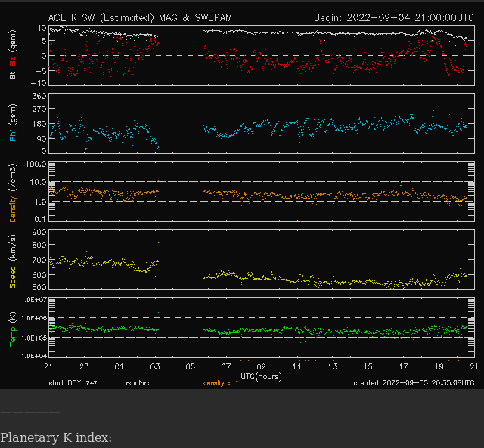The height and width of the screenshot is (448, 484).
Task: Click the '100.0' tick on Density axis
Action: point(36,164)
